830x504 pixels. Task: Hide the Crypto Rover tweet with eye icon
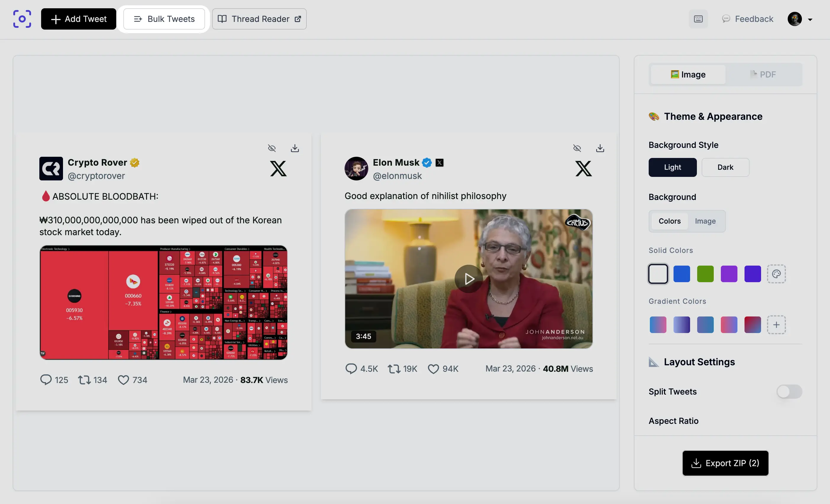[272, 148]
